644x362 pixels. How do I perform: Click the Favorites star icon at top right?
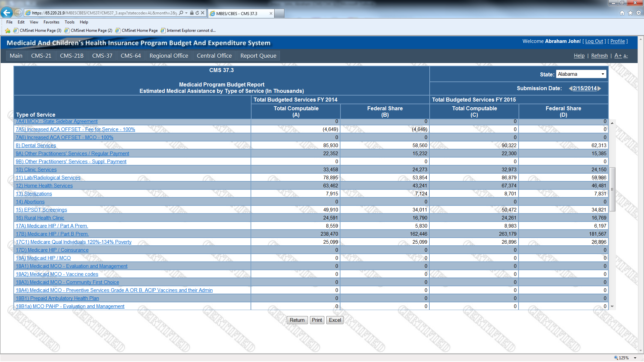[630, 13]
